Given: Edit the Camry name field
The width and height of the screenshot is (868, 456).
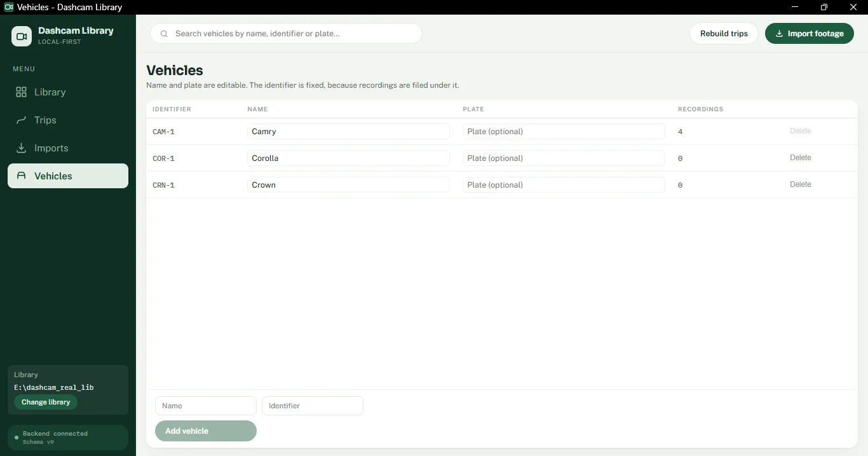Looking at the screenshot, I should pos(348,132).
